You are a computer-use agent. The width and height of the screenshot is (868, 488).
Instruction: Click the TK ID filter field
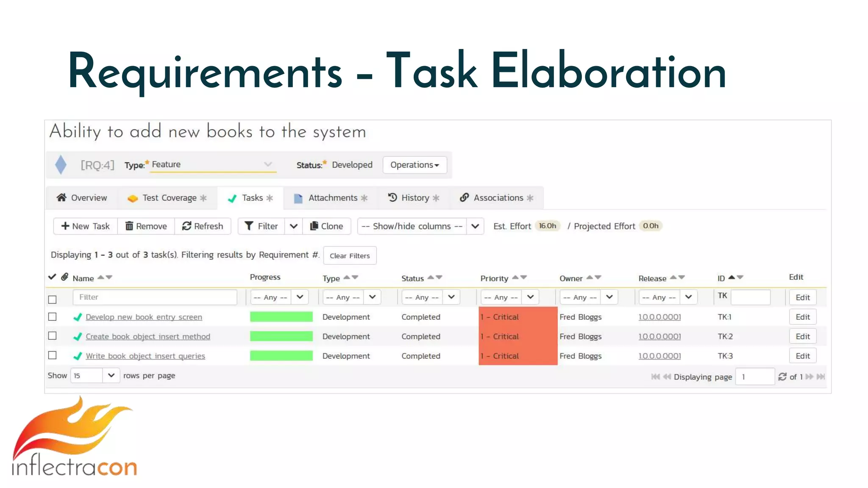tap(751, 297)
